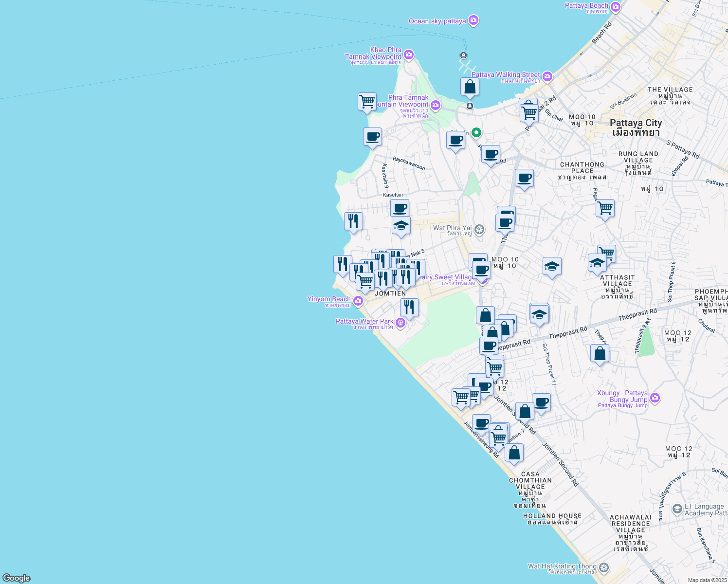Screen dimensions: 728x584
Task: Select shopping bag pin left of Thepprasit 9 Alley label
Action: tap(600, 354)
